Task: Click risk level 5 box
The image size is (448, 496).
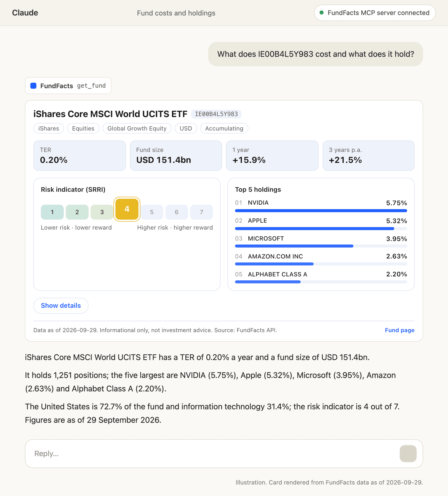Action: [152, 212]
